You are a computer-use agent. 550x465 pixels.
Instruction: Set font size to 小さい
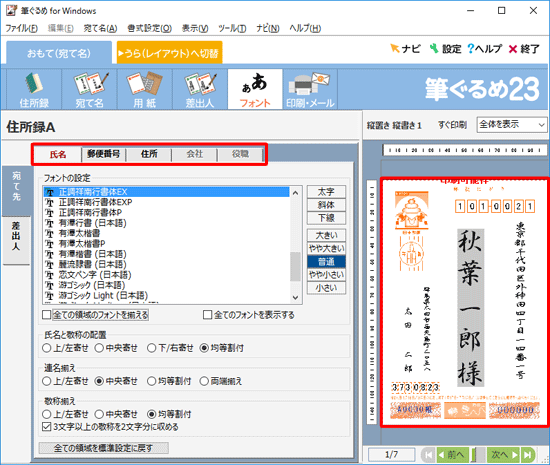pyautogui.click(x=326, y=288)
